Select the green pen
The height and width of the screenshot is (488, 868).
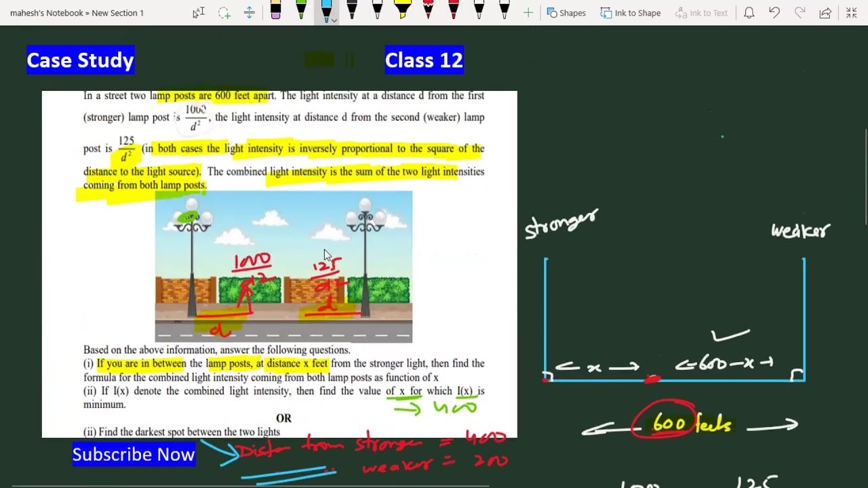[x=300, y=11]
